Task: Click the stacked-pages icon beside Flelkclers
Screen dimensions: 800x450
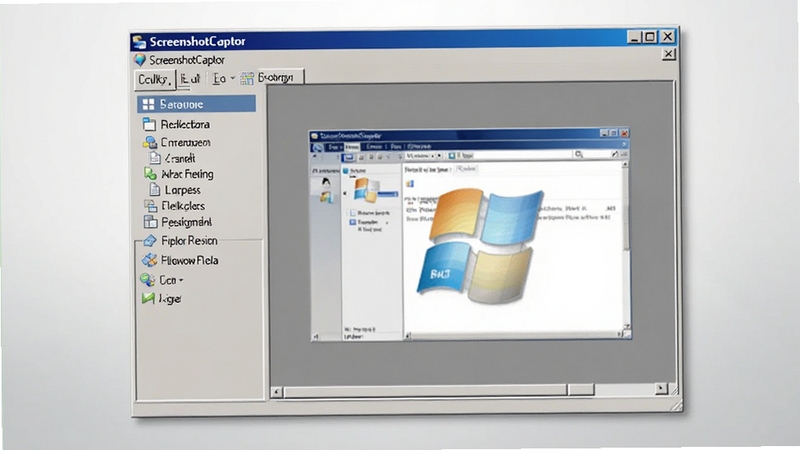Action: point(151,206)
